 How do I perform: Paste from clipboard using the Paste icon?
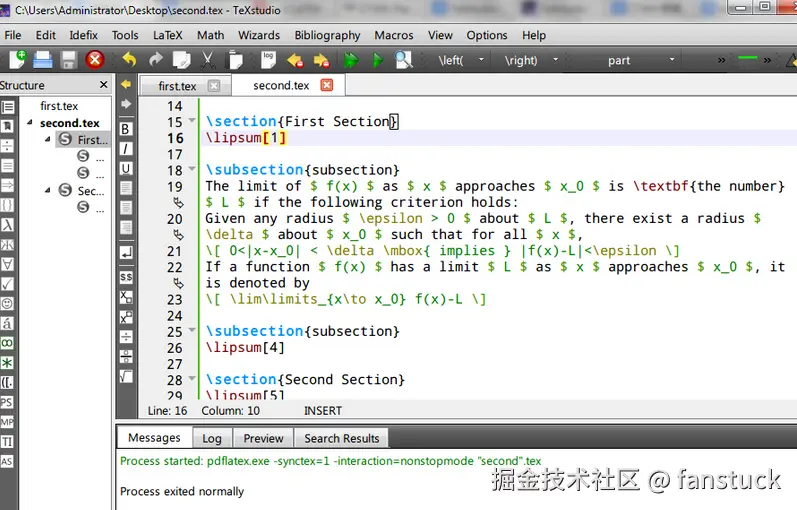235,60
